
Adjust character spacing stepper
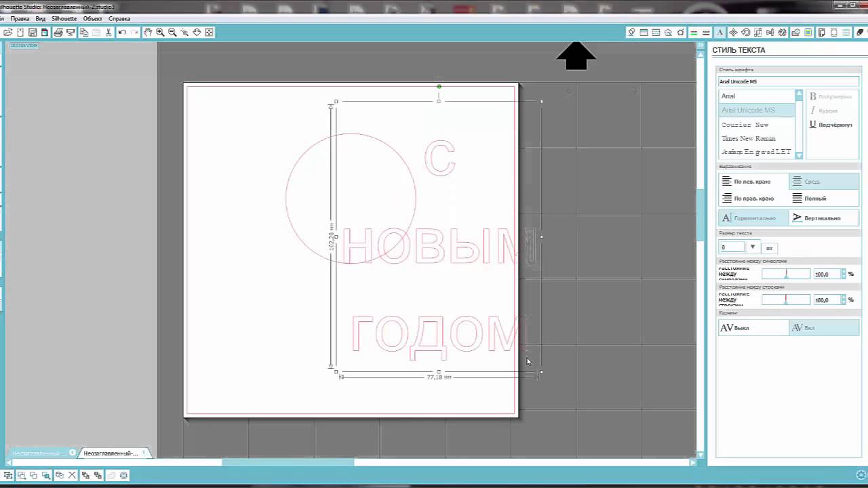(x=844, y=274)
